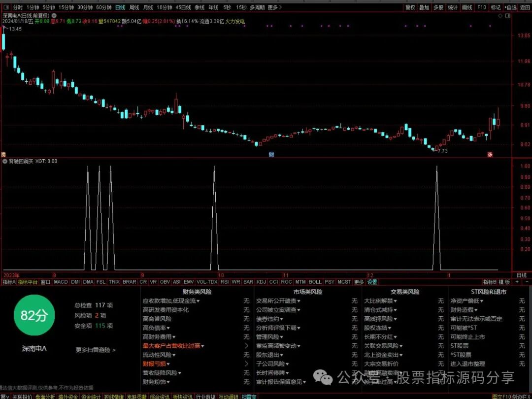This screenshot has height=399, width=532.
Task: Expand 高负债率 risk item
Action: pyautogui.click(x=157, y=328)
